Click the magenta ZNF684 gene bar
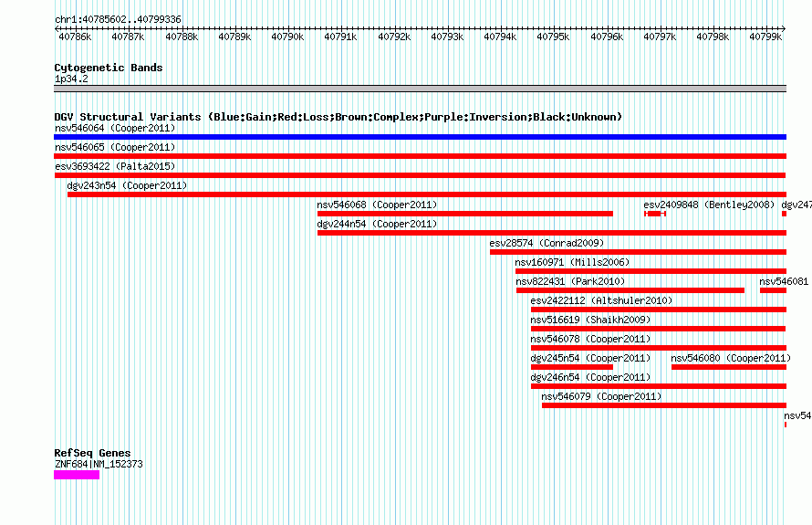 (77, 475)
